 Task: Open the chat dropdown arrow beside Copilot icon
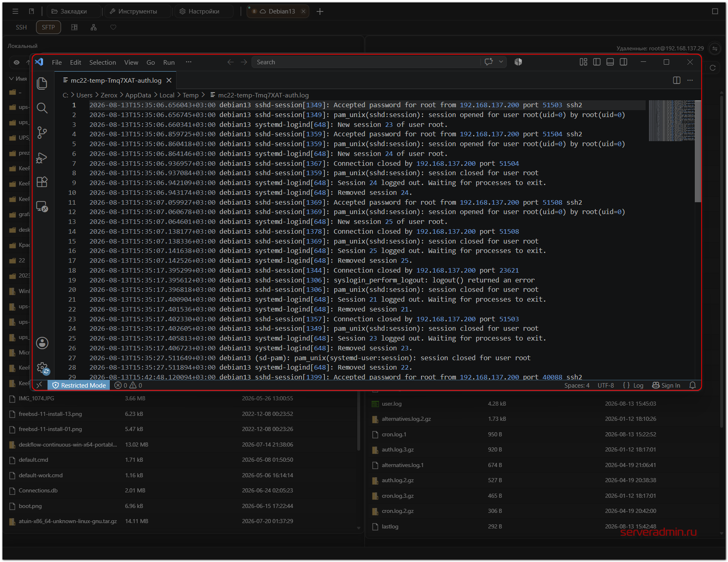(501, 62)
